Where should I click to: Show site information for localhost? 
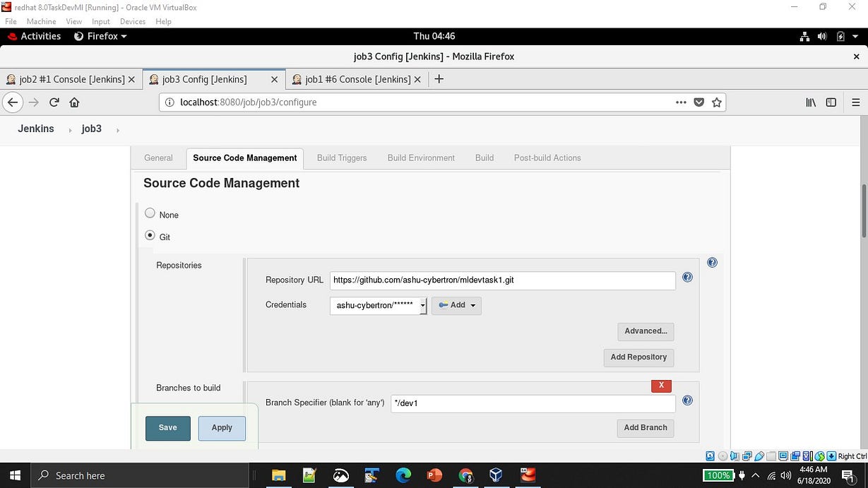click(x=170, y=102)
